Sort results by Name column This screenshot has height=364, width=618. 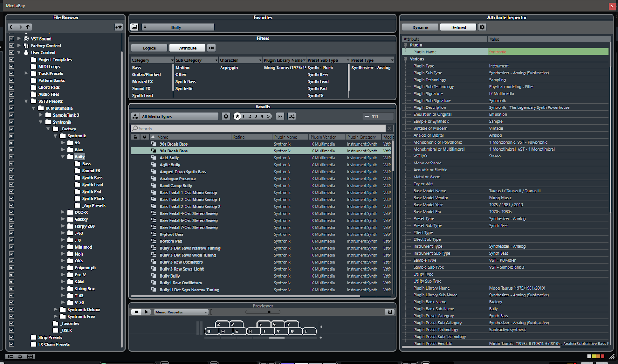click(x=191, y=137)
